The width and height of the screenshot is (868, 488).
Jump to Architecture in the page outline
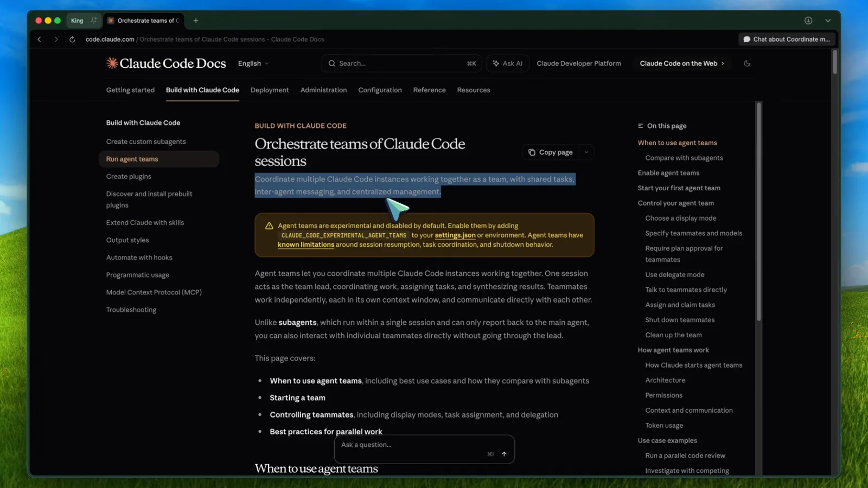tap(665, 380)
